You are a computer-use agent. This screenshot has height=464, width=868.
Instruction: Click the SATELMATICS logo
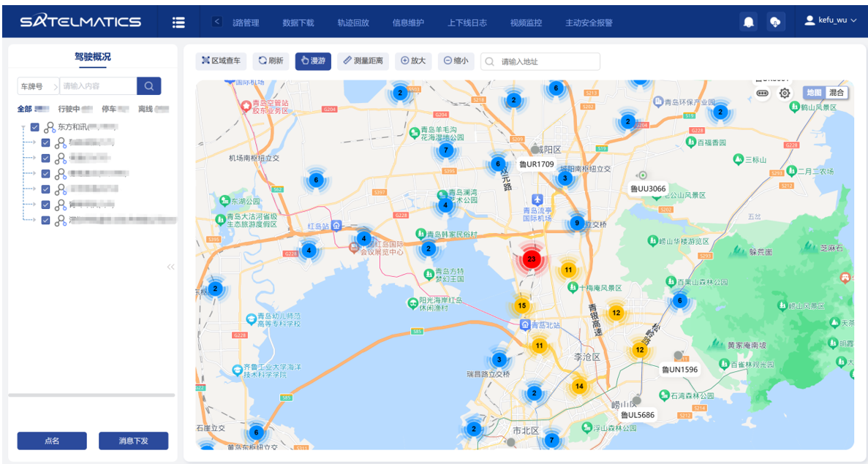click(81, 22)
